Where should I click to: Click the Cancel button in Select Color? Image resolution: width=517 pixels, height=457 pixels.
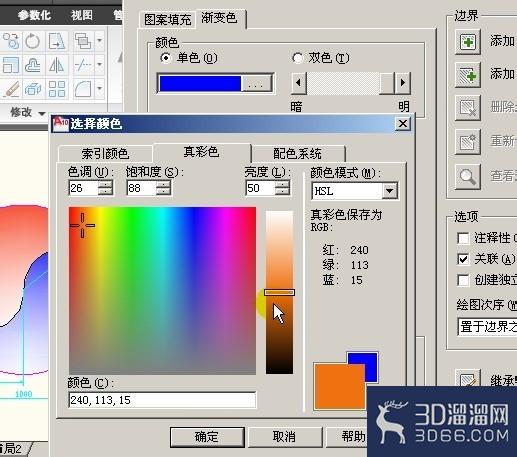pyautogui.click(x=284, y=437)
